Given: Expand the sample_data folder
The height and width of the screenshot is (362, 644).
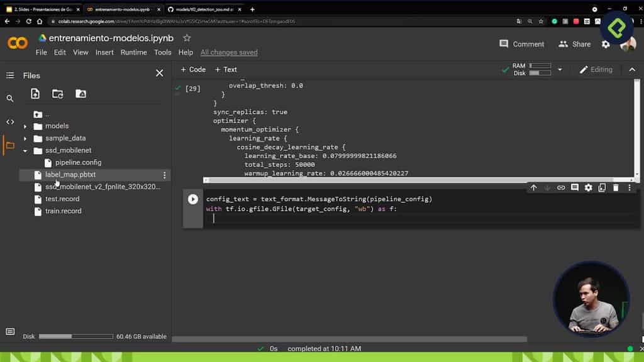Looking at the screenshot, I should tap(25, 138).
